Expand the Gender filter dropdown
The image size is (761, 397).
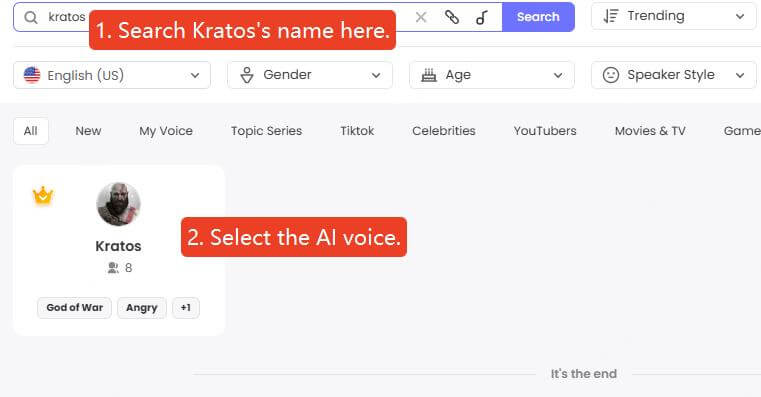(x=310, y=75)
